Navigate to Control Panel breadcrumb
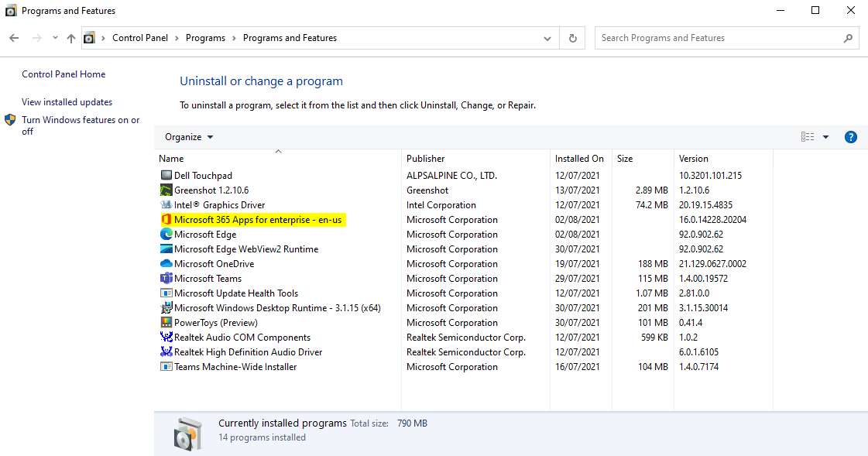 point(140,38)
